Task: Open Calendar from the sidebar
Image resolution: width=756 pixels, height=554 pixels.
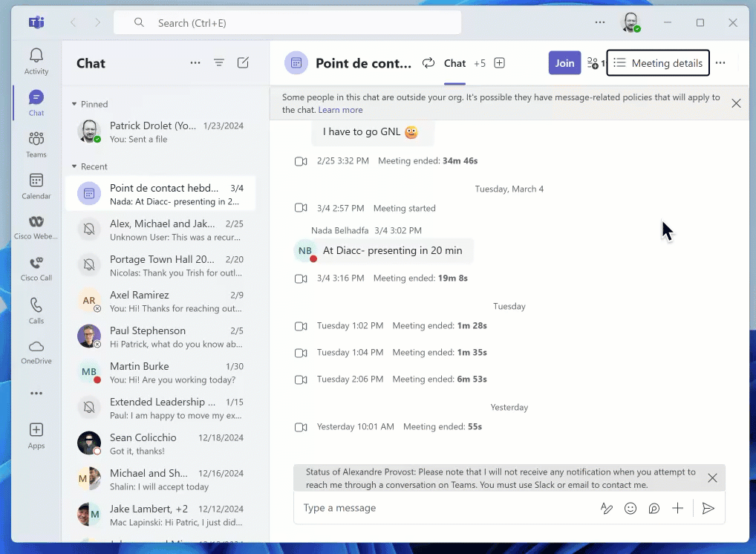Action: coord(36,186)
